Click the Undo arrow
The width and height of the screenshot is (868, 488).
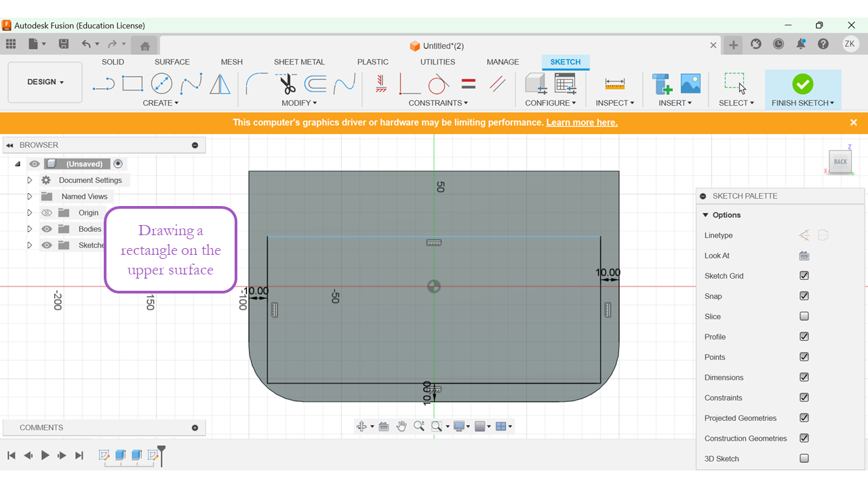tap(86, 44)
